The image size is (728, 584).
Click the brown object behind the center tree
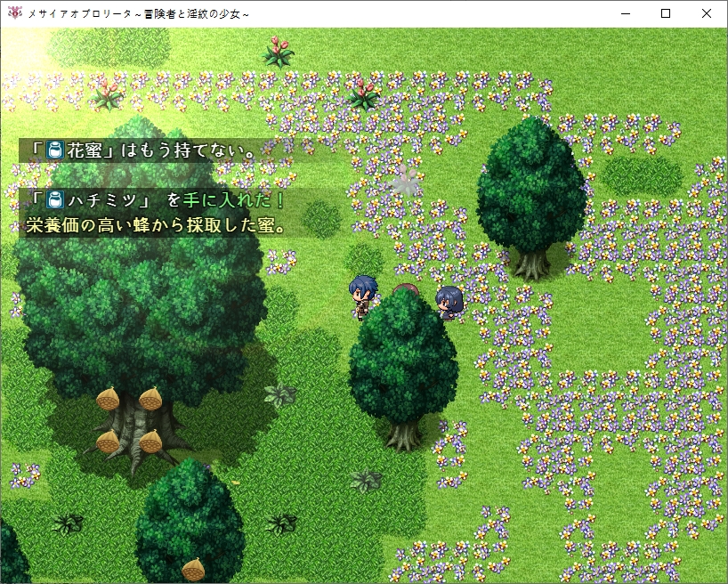click(x=406, y=289)
